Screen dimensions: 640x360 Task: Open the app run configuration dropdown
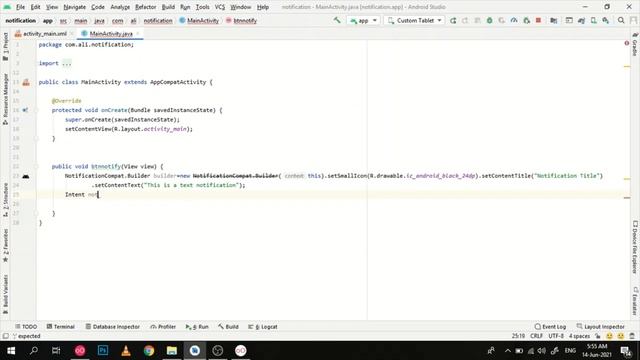click(x=363, y=20)
